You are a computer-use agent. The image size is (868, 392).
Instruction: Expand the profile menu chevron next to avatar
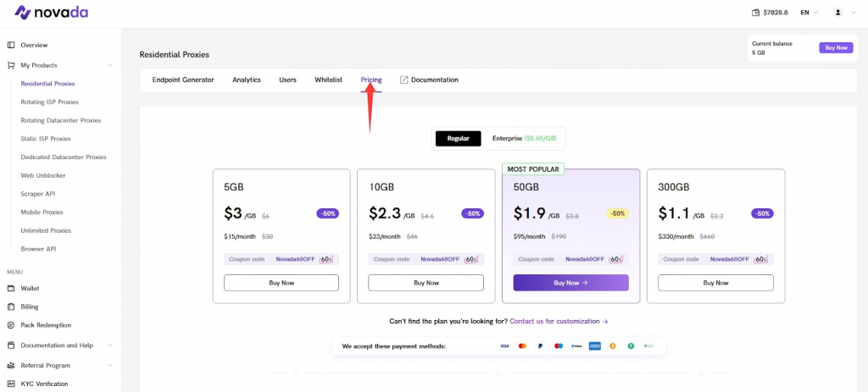point(853,12)
